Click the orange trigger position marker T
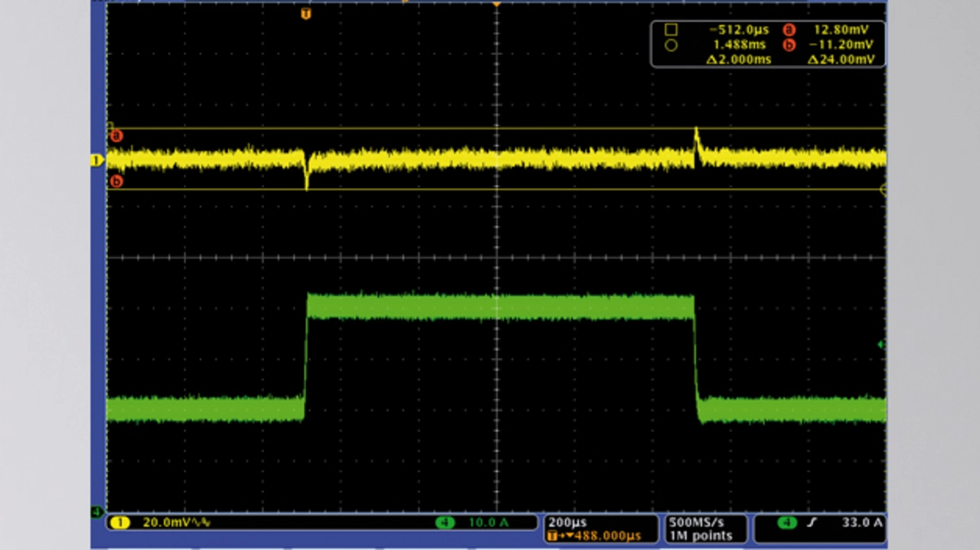 [x=306, y=14]
